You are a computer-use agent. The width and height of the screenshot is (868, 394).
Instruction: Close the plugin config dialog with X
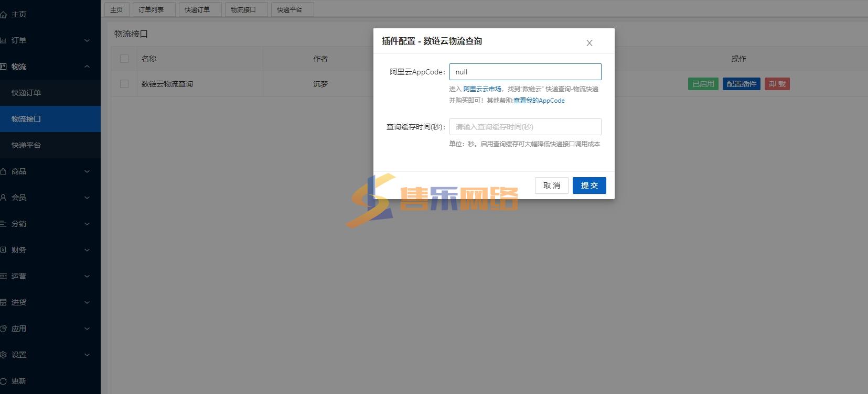coord(589,43)
